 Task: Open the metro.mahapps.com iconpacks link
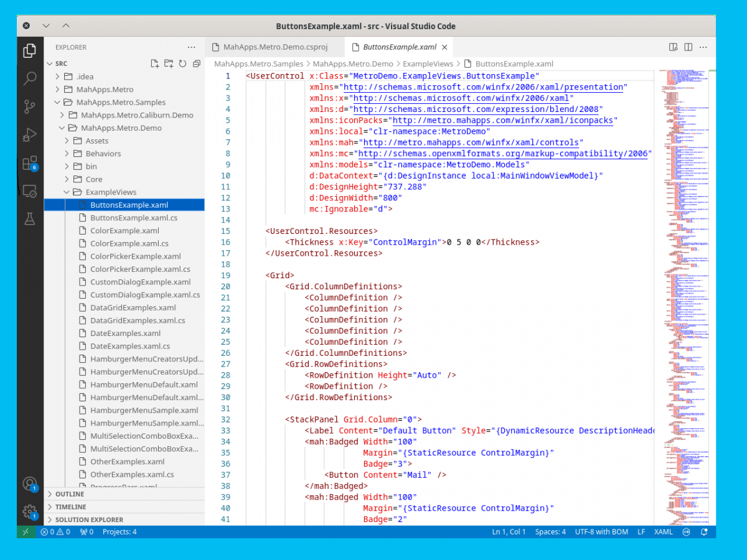[502, 120]
